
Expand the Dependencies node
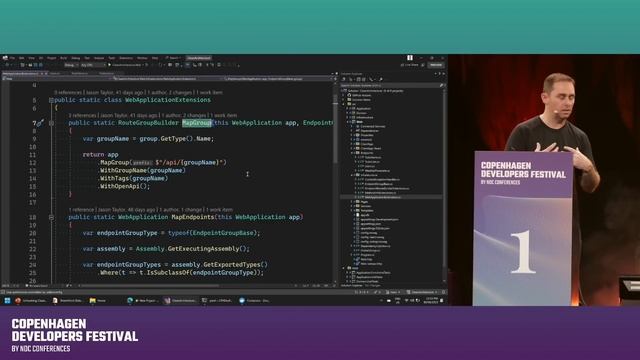click(x=351, y=131)
